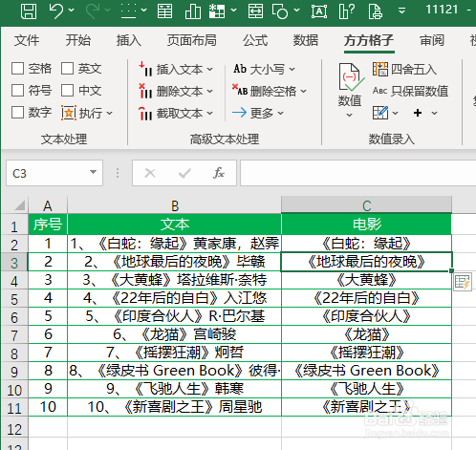Switch to the 页面布局 tab

[192, 40]
